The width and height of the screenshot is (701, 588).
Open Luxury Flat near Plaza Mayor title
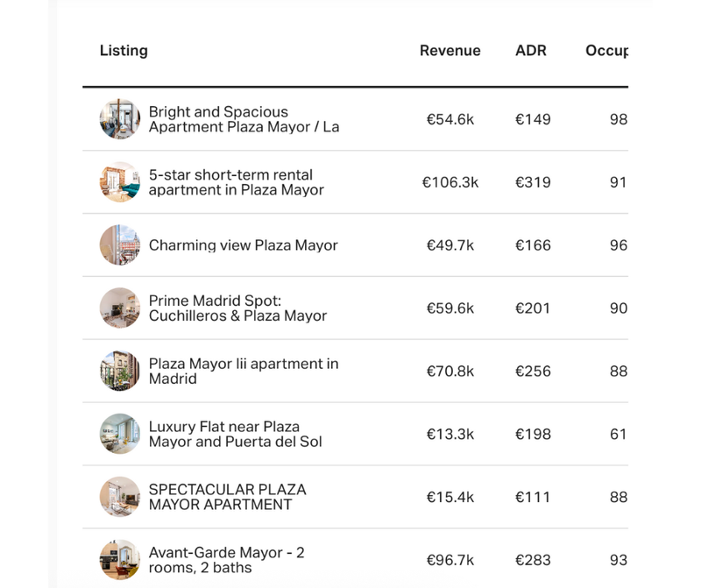click(x=235, y=435)
